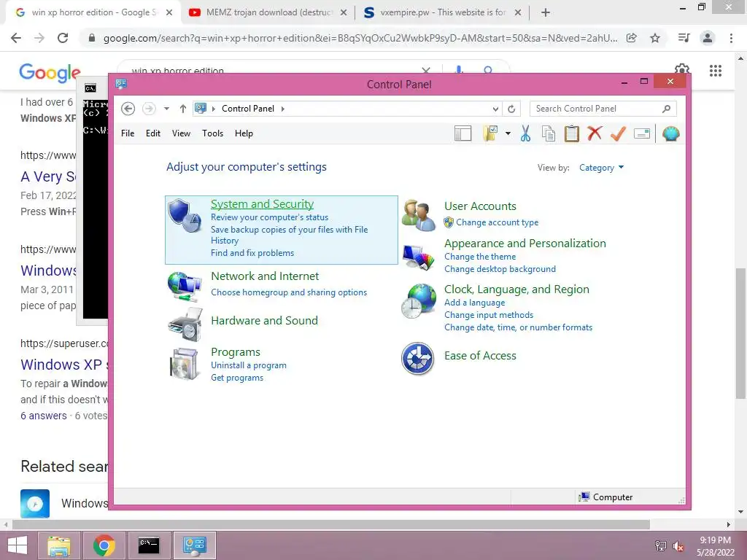Expand the breadcrumb arrow after Control Panel
This screenshot has width=747, height=560.
point(282,109)
